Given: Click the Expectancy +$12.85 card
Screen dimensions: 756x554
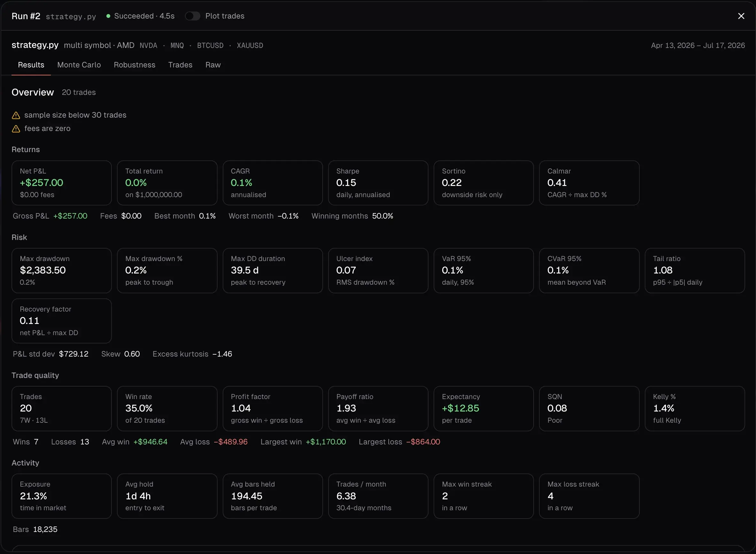Looking at the screenshot, I should pyautogui.click(x=484, y=408).
